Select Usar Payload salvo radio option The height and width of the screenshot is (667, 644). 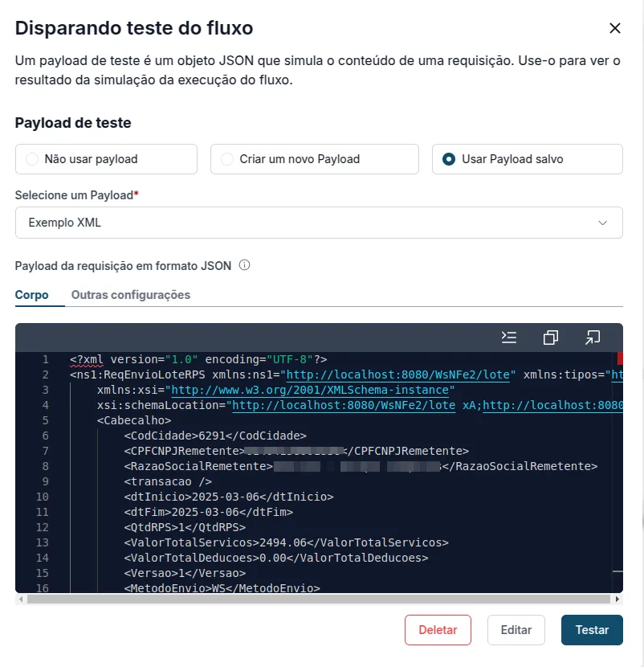click(x=527, y=159)
